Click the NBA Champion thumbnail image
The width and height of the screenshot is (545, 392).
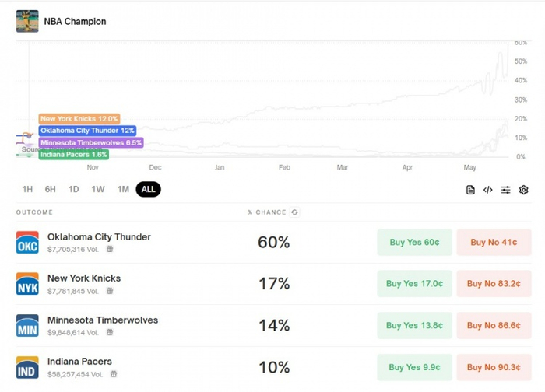pyautogui.click(x=27, y=21)
